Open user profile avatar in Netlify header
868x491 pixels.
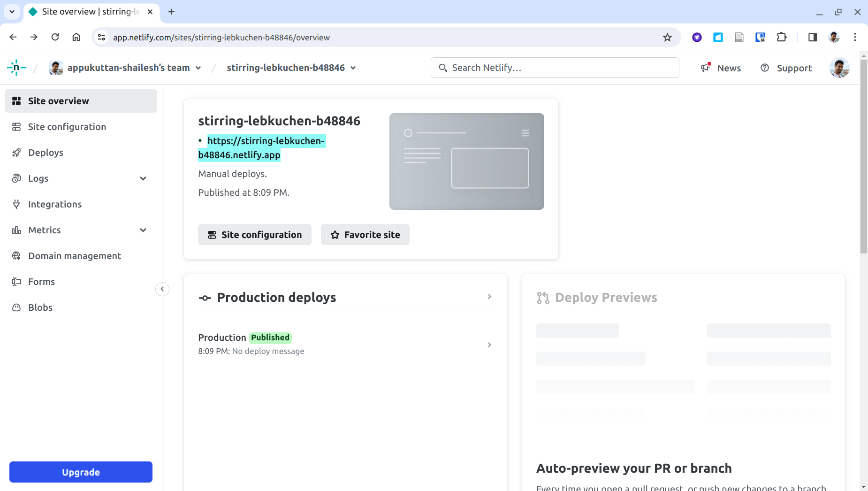tap(839, 68)
